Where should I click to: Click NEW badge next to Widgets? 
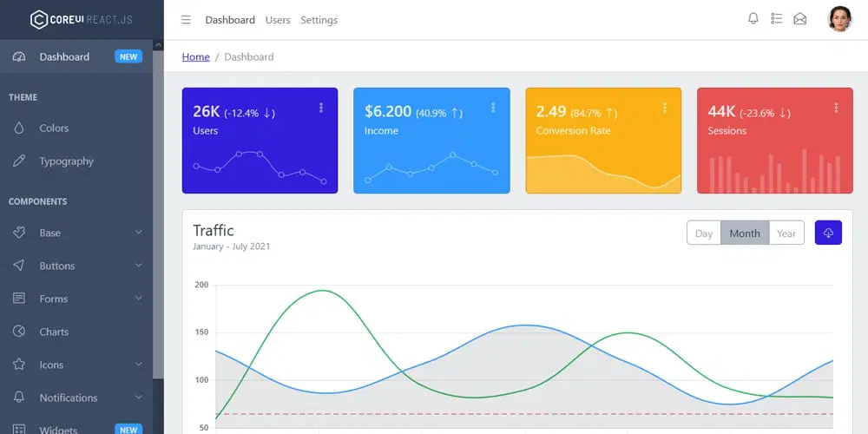(128, 430)
